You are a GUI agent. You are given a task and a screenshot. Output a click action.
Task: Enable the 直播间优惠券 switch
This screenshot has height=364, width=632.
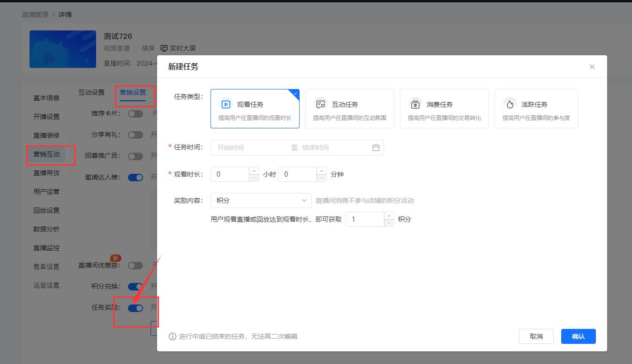click(x=135, y=265)
